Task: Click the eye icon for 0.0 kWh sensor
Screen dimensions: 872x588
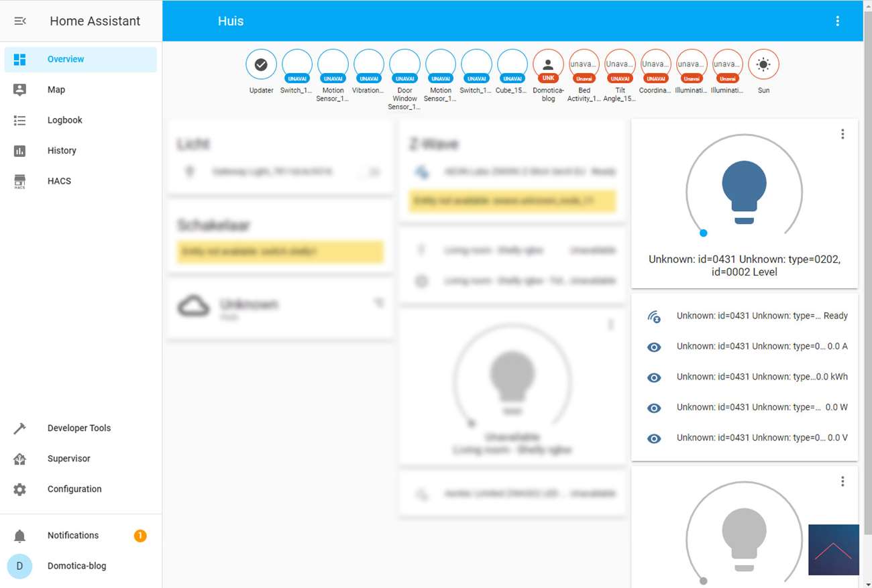Action: (x=654, y=377)
